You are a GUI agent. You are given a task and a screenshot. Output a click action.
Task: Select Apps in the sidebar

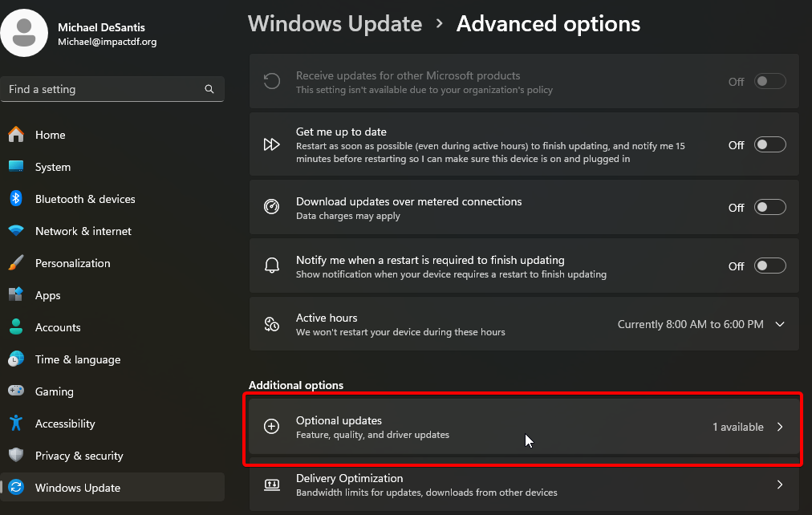point(112,295)
